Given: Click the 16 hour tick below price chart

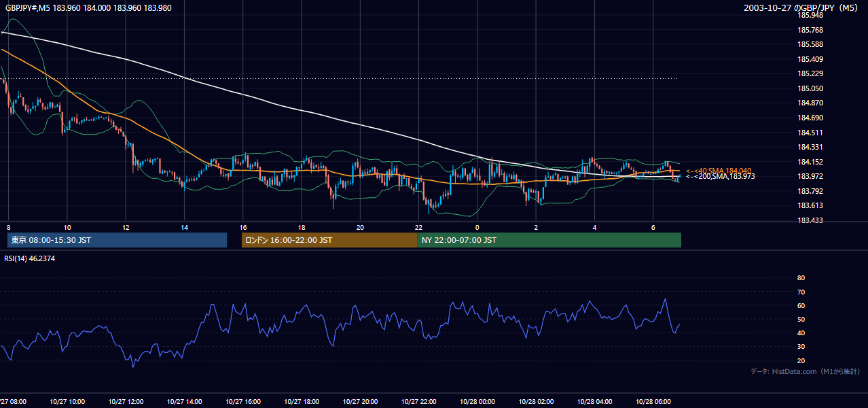Looking at the screenshot, I should click(242, 227).
